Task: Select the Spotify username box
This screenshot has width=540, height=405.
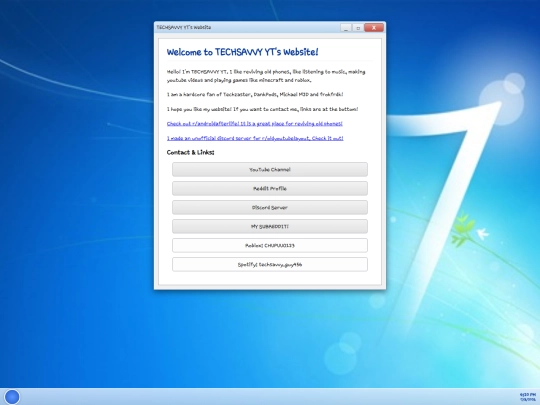Action: pos(270,264)
